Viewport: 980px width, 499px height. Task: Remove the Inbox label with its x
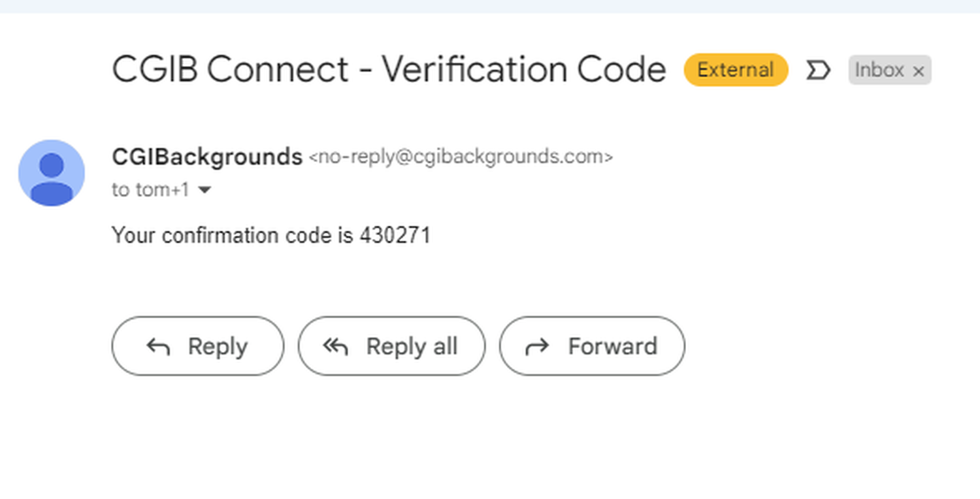click(918, 71)
